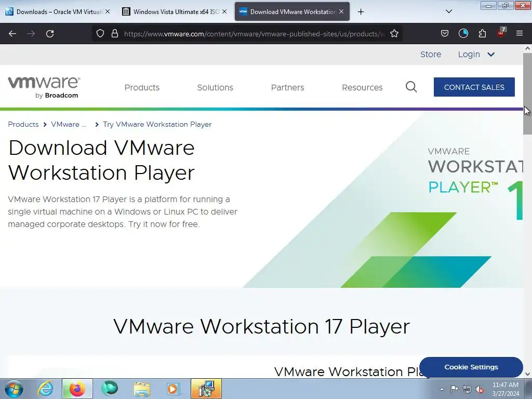Launch Windows Media Player from taskbar
The width and height of the screenshot is (532, 399).
[x=174, y=389]
